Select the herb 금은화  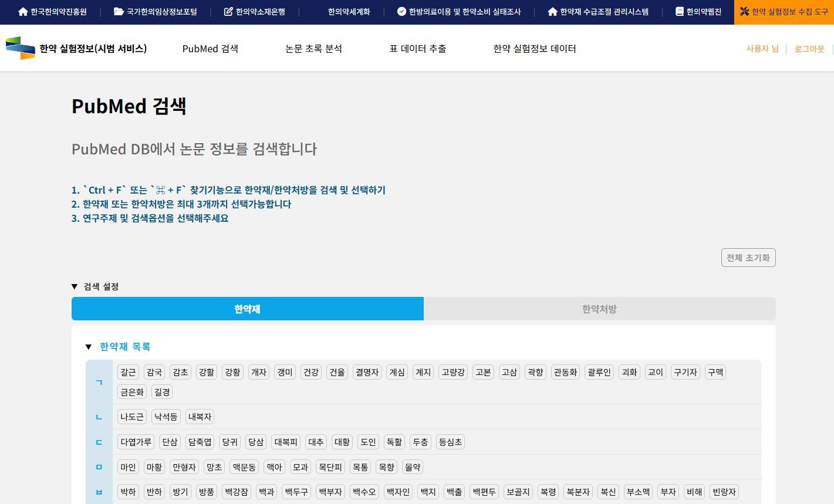coord(132,392)
